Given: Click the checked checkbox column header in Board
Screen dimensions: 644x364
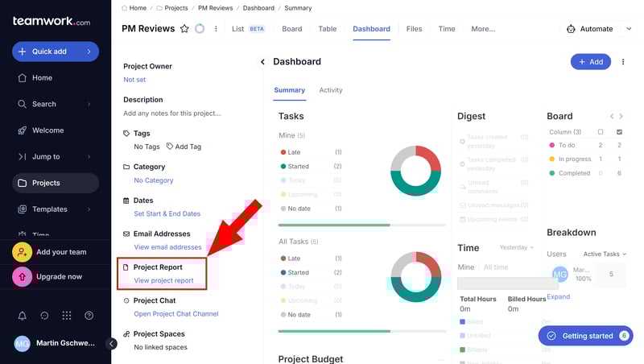Looking at the screenshot, I should pos(619,131).
